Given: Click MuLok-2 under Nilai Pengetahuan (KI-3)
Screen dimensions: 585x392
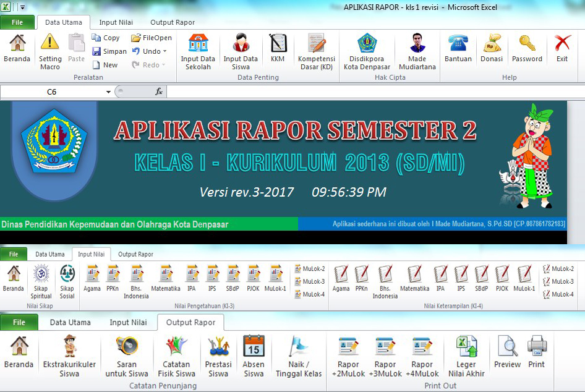Looking at the screenshot, I should pos(310,268).
